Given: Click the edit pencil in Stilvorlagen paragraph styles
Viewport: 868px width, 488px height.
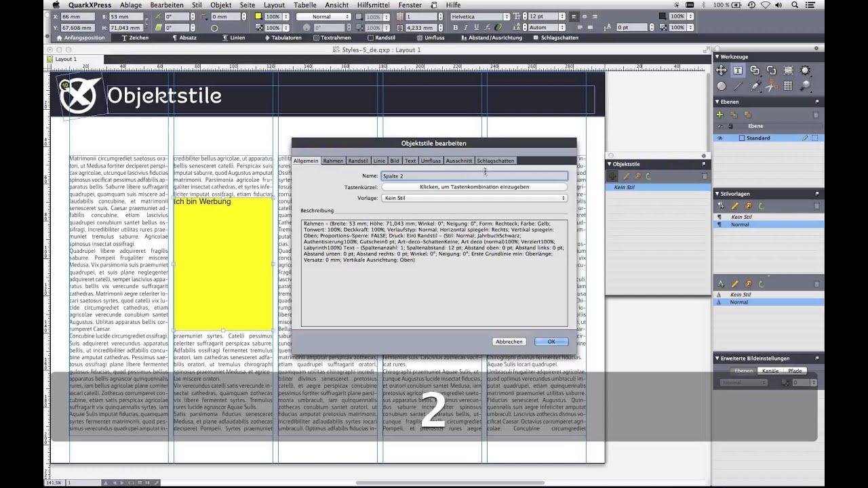Looking at the screenshot, I should (x=734, y=206).
